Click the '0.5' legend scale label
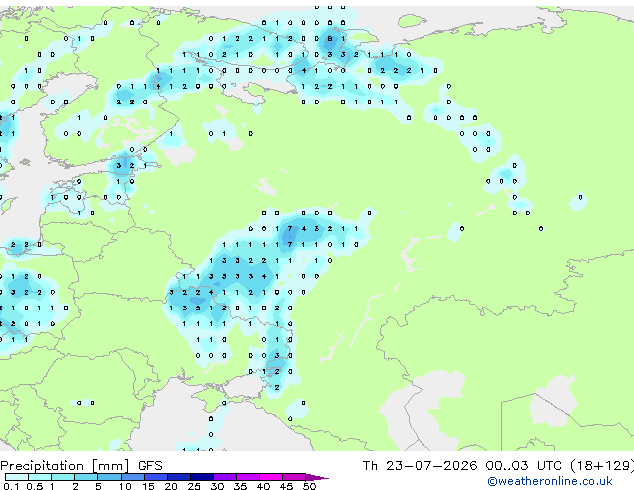Image resolution: width=634 pixels, height=490 pixels. (34, 486)
